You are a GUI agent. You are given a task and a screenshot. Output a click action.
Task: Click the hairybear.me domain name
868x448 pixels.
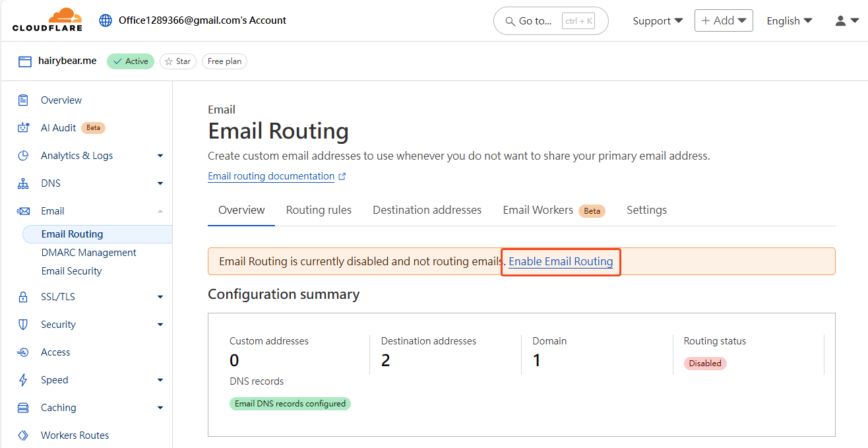[67, 61]
